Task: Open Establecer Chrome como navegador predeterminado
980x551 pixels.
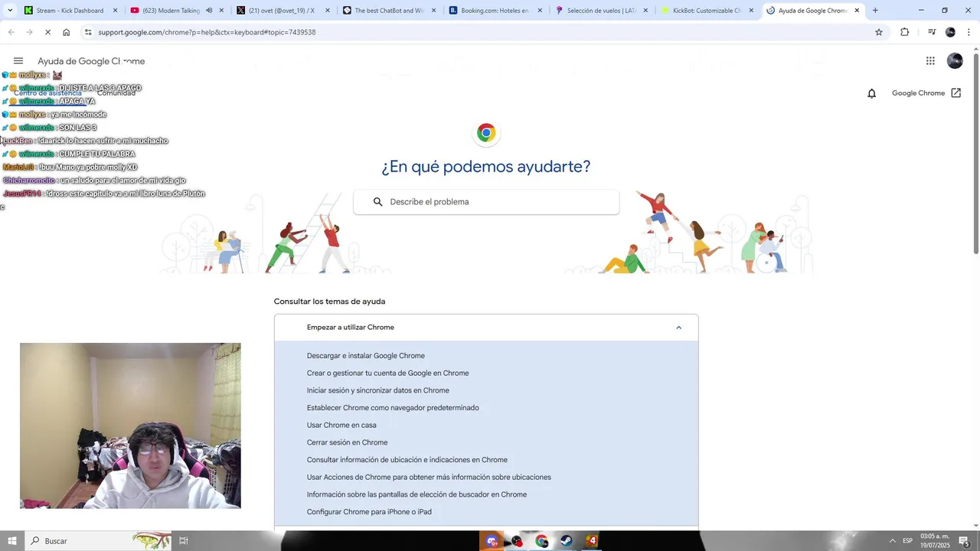Action: (393, 408)
